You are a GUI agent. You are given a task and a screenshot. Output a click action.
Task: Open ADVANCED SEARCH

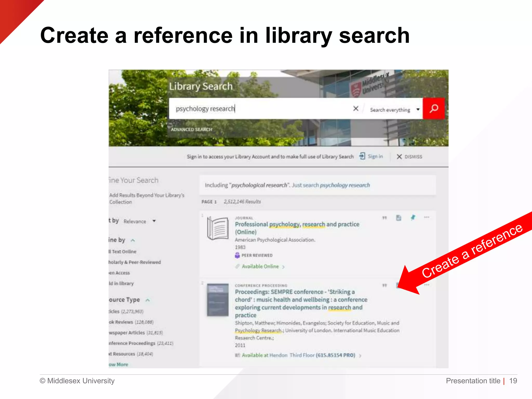tap(191, 129)
